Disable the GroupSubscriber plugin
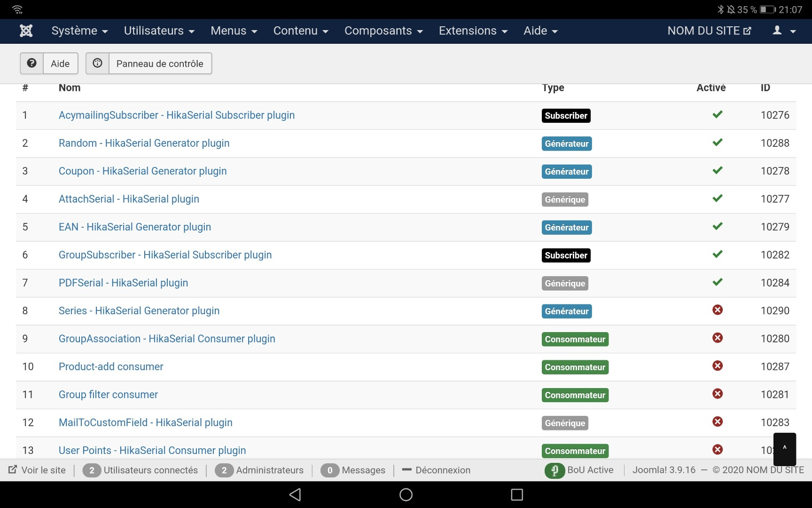The width and height of the screenshot is (812, 508). [718, 254]
